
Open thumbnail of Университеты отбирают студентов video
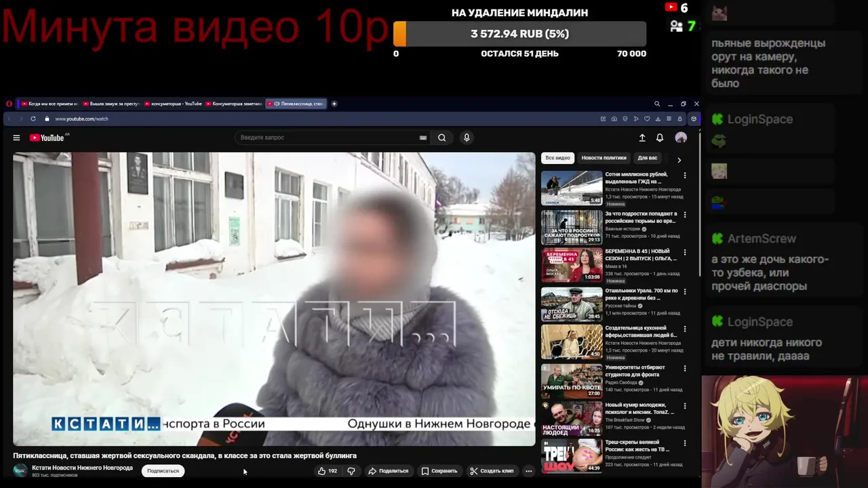coord(571,381)
